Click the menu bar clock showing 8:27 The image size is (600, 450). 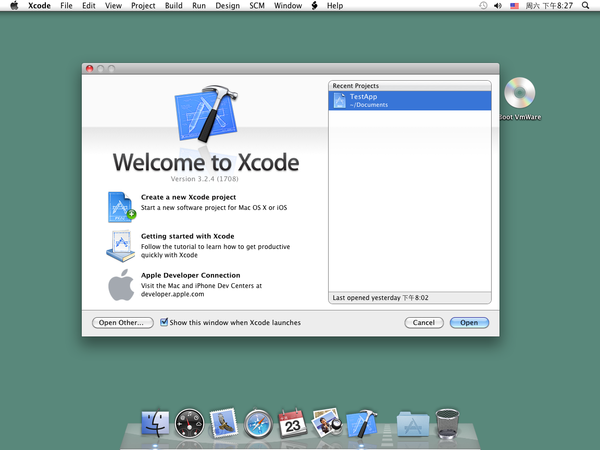point(549,6)
